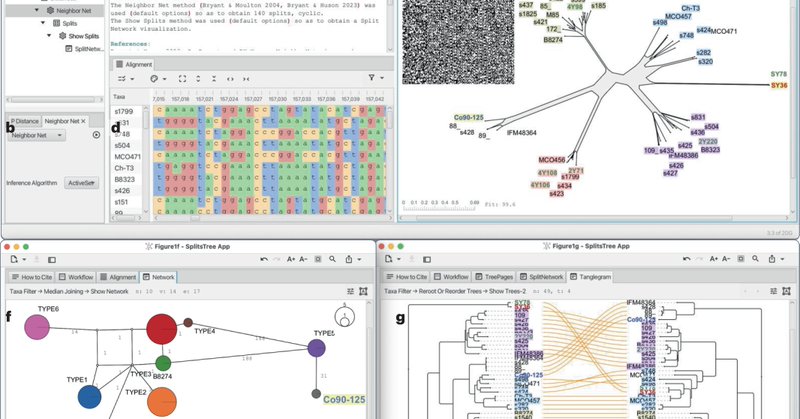The height and width of the screenshot is (419, 800).
Task: Click the IFM48364 label in the split network
Action: pyautogui.click(x=521, y=133)
